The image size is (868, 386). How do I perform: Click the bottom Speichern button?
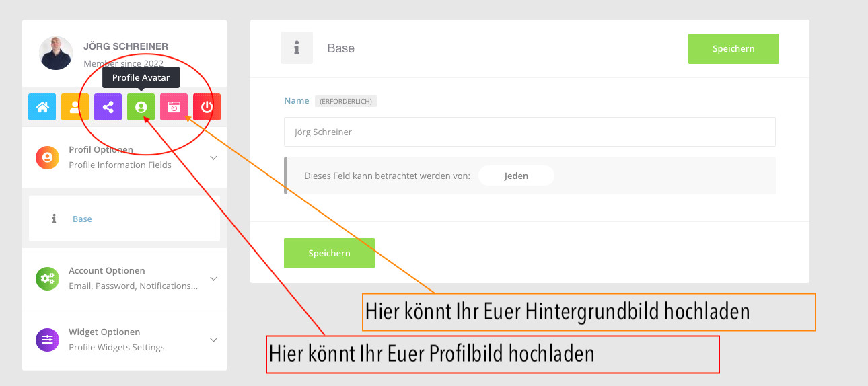coord(329,253)
